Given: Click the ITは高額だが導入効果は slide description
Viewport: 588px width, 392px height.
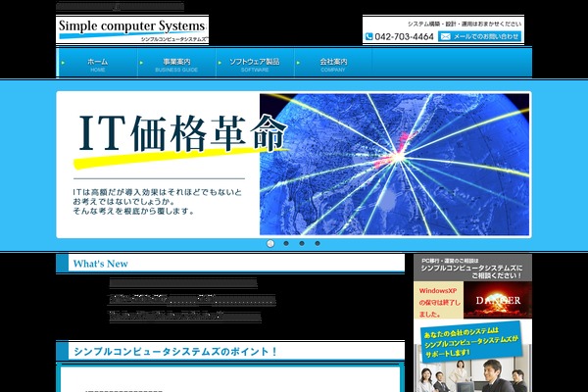Looking at the screenshot, I should [x=158, y=202].
